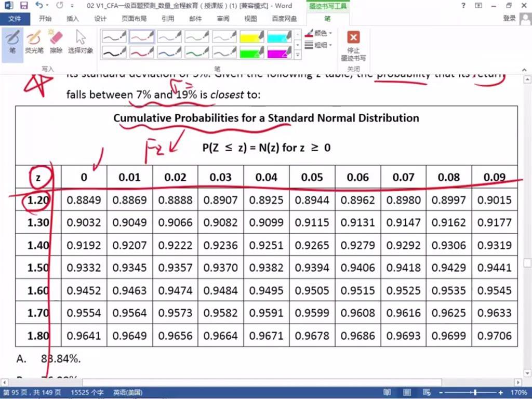The height and width of the screenshot is (399, 532).
Task: Pick the thick blue pen in bottom row
Action: 169,52
